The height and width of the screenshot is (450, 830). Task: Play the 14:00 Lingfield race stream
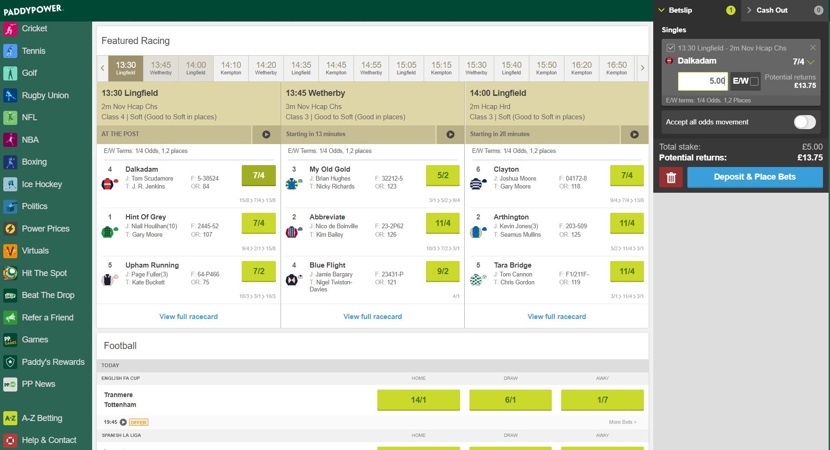pyautogui.click(x=634, y=134)
